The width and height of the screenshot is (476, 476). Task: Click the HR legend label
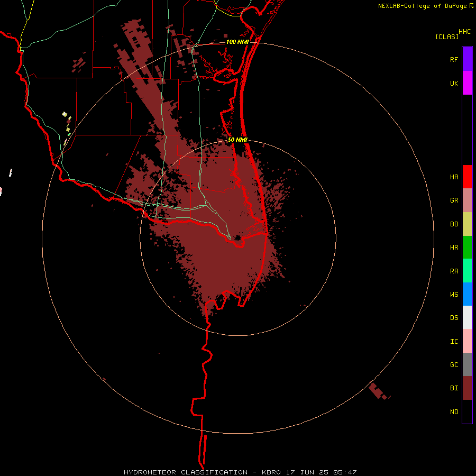pos(454,248)
